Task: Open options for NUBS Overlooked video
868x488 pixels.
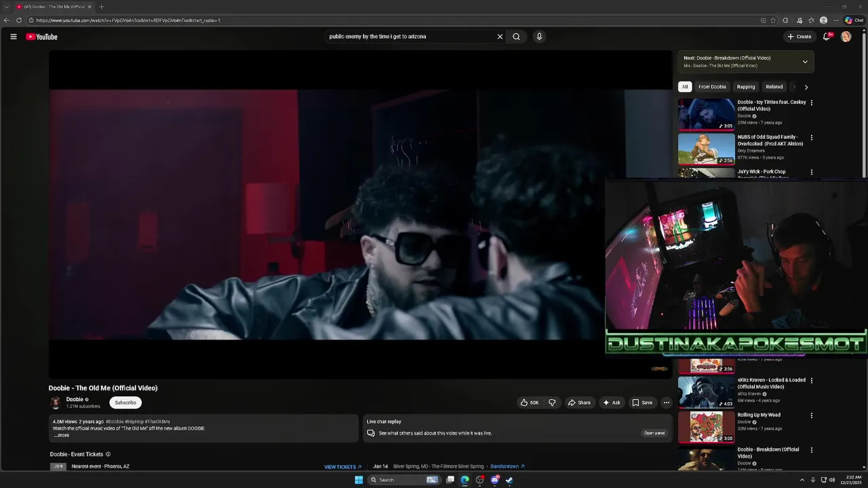Action: pos(811,138)
